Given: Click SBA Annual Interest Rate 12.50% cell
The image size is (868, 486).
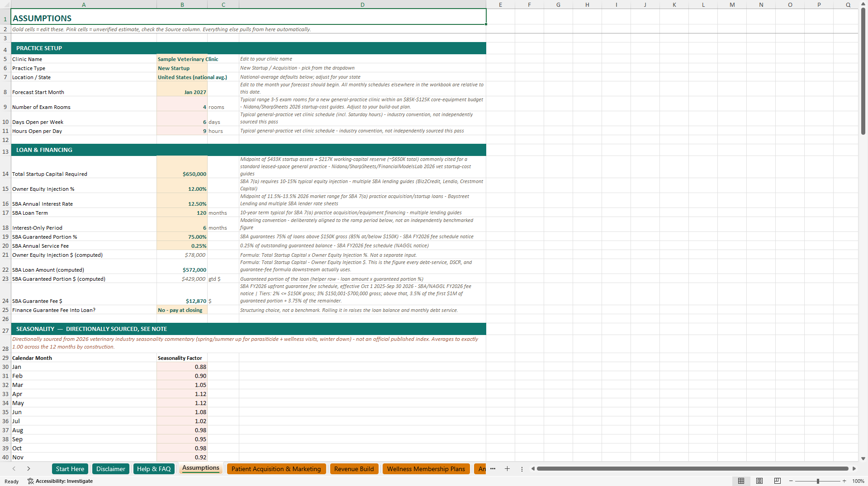Looking at the screenshot, I should (x=182, y=200).
